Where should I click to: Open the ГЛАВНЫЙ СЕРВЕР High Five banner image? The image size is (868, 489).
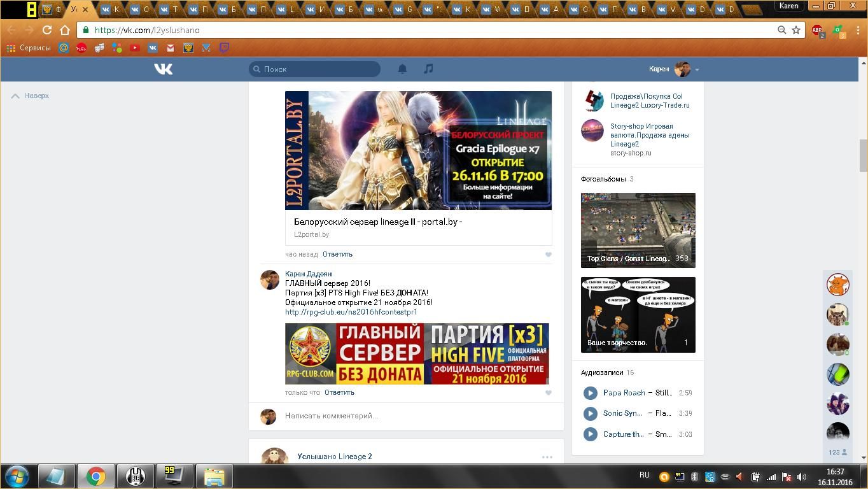417,353
